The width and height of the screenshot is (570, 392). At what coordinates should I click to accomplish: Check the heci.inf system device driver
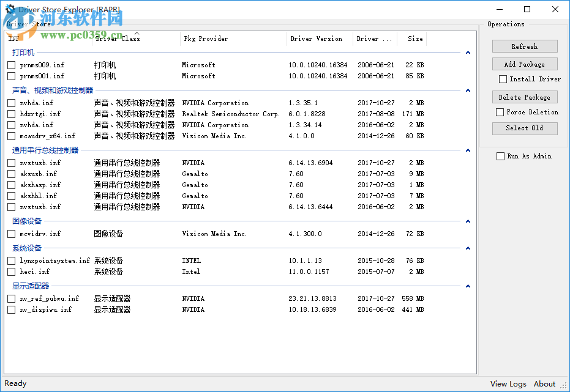coord(10,272)
